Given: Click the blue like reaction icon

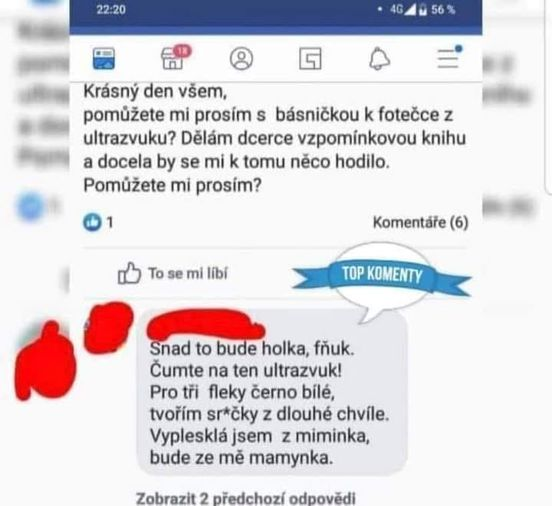Looking at the screenshot, I should pos(92,222).
